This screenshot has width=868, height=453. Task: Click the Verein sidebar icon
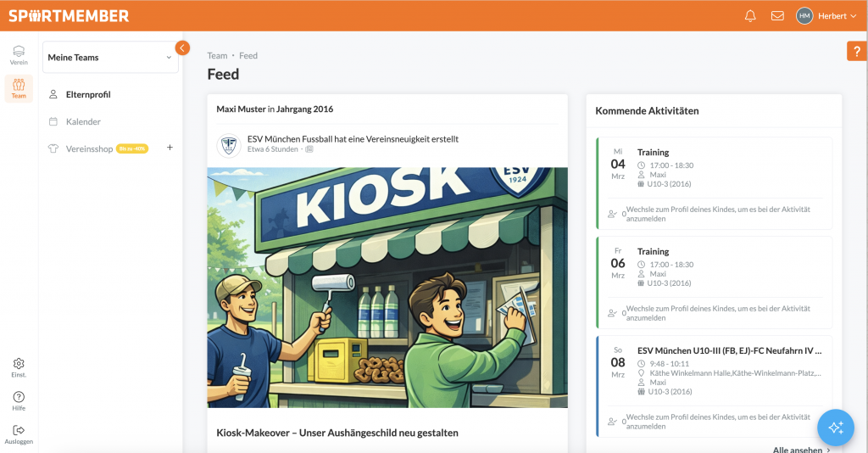click(x=19, y=55)
